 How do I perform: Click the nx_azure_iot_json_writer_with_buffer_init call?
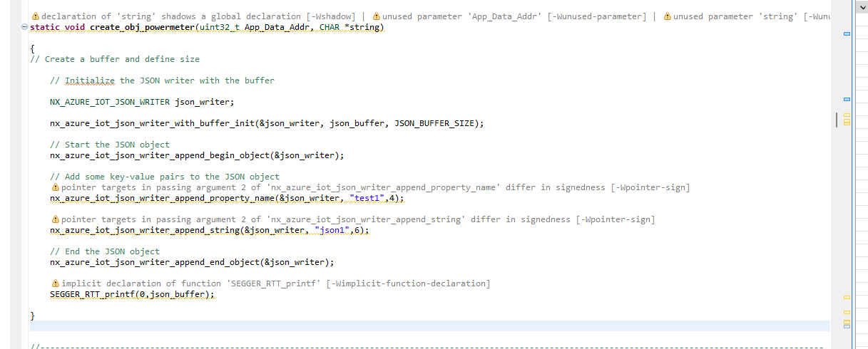tap(267, 123)
